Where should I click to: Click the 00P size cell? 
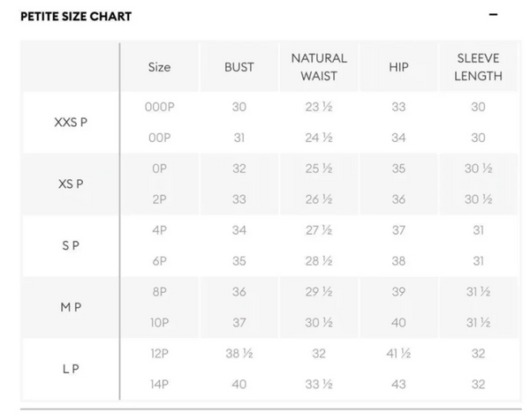click(x=160, y=138)
